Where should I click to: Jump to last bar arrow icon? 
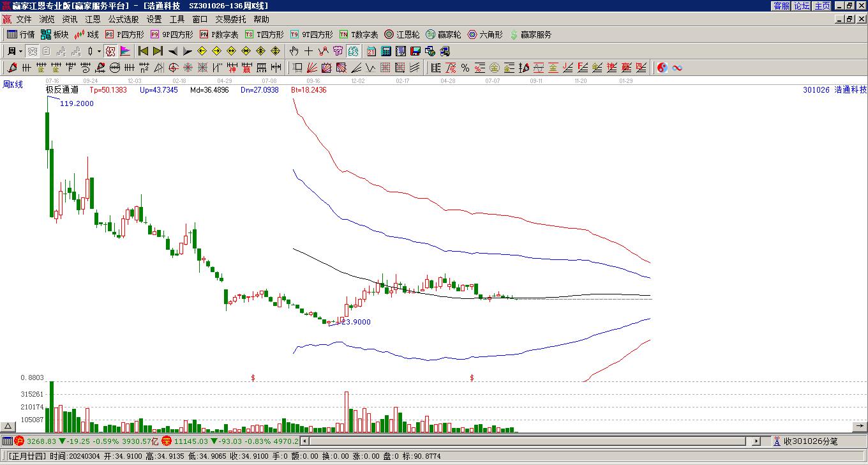point(158,51)
